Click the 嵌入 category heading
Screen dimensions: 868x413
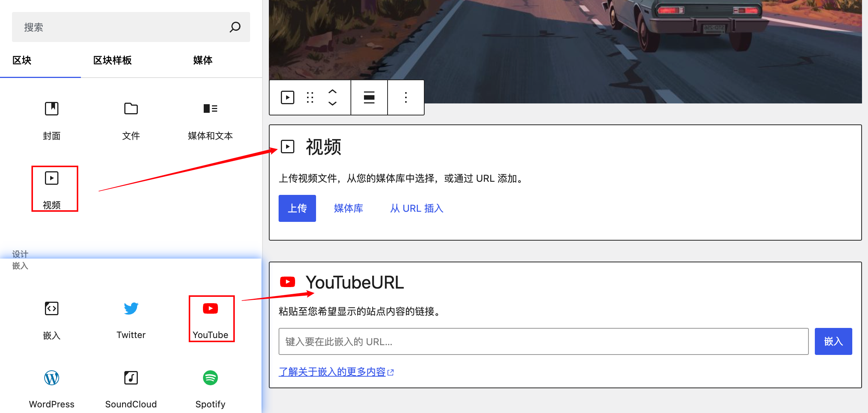[20, 266]
